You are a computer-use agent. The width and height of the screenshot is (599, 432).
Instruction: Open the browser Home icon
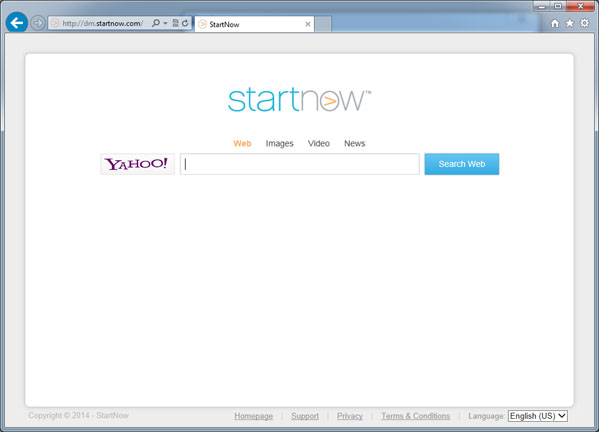pyautogui.click(x=555, y=23)
